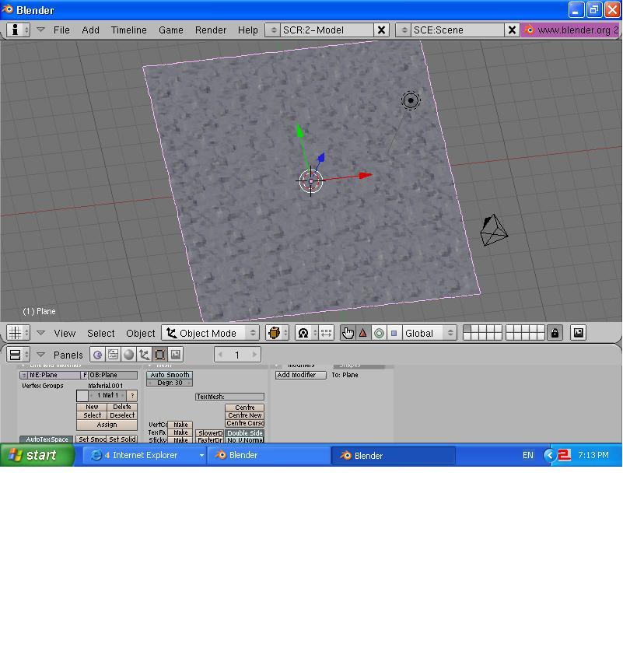The image size is (623, 672).
Task: Open the Add menu
Action: coord(90,30)
